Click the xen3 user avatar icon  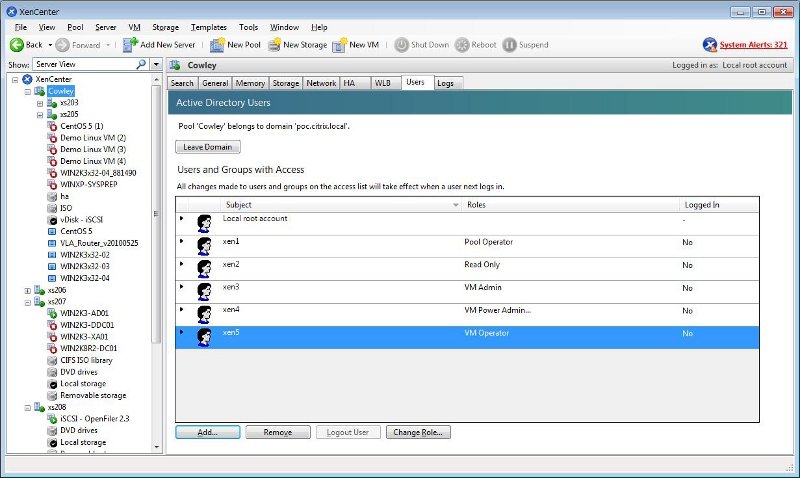coord(204,292)
